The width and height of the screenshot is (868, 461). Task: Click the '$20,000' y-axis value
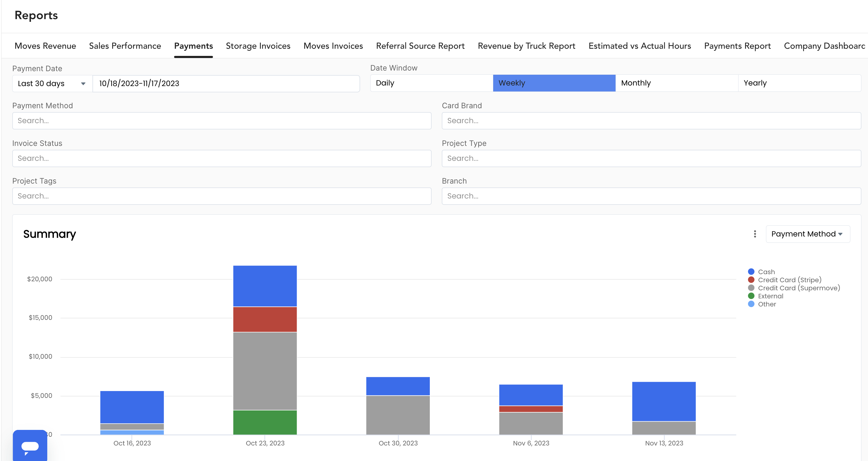(40, 279)
